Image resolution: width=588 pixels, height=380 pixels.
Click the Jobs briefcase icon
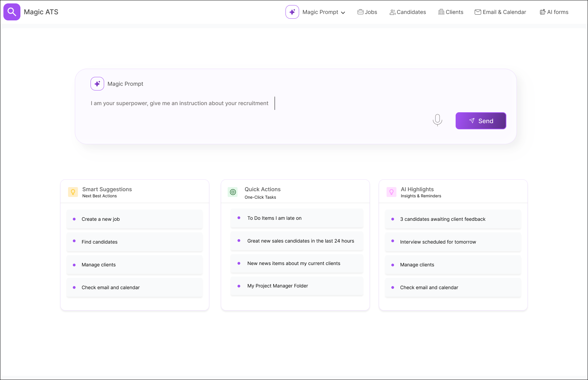pyautogui.click(x=361, y=12)
